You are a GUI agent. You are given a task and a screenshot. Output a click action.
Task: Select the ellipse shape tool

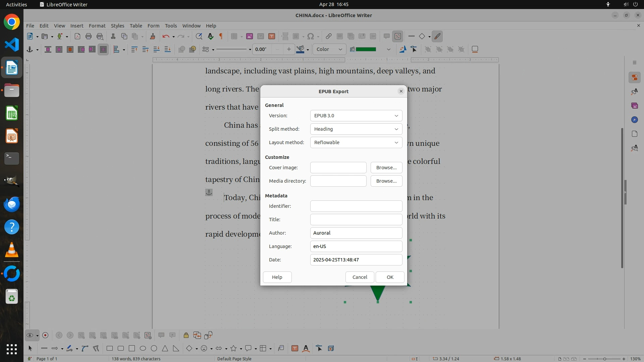(143, 348)
